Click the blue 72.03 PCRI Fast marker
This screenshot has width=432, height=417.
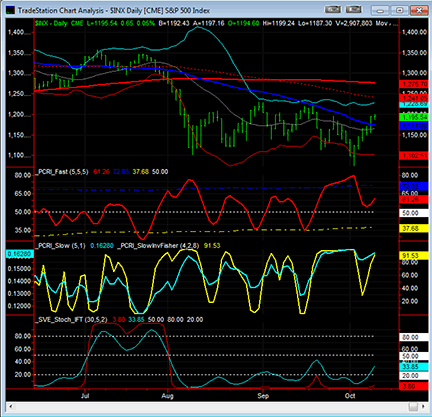click(x=414, y=186)
